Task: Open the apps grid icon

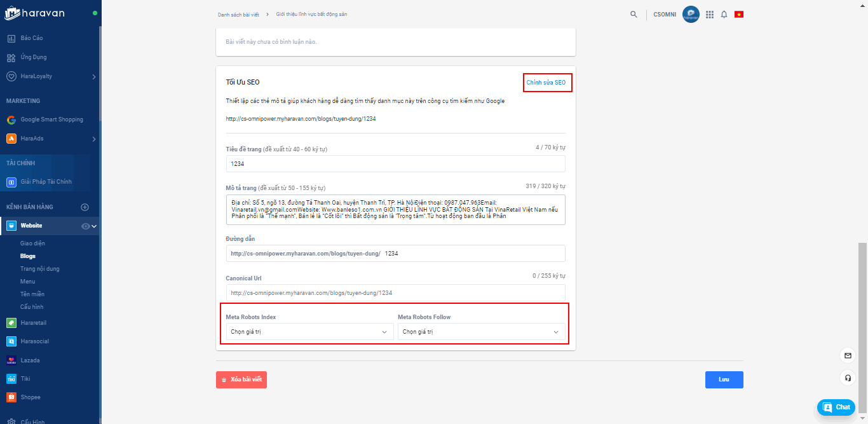Action: [710, 14]
